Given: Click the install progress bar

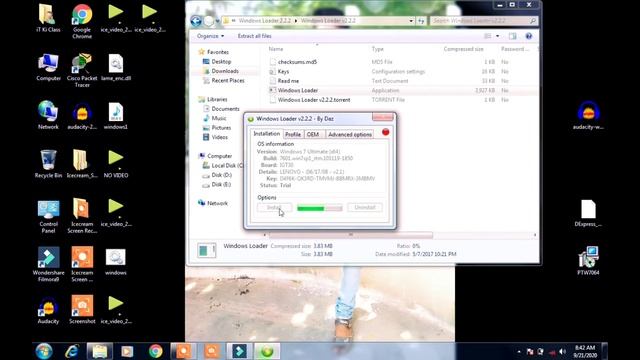Looking at the screenshot, I should pos(320,208).
